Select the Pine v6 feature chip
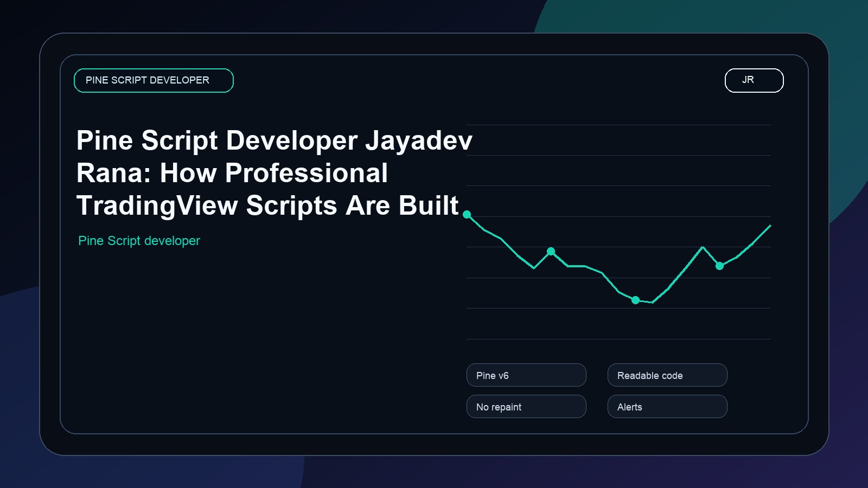 (526, 375)
